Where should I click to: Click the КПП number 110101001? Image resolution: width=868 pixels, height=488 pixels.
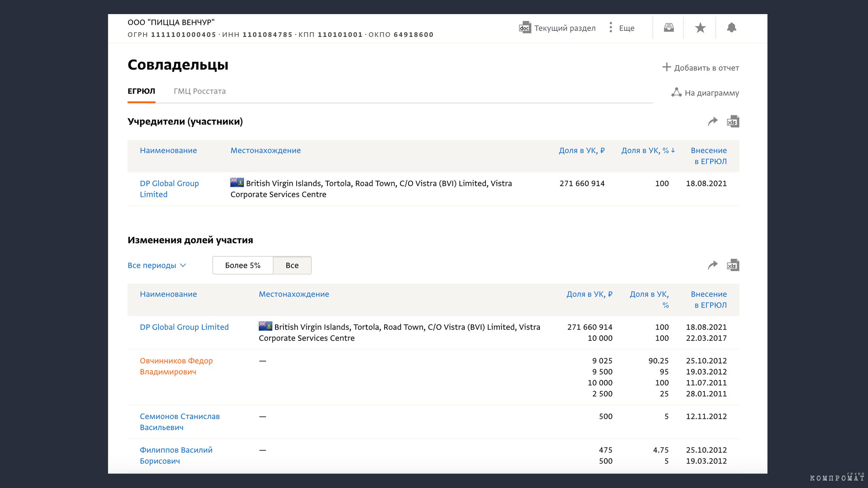click(340, 35)
